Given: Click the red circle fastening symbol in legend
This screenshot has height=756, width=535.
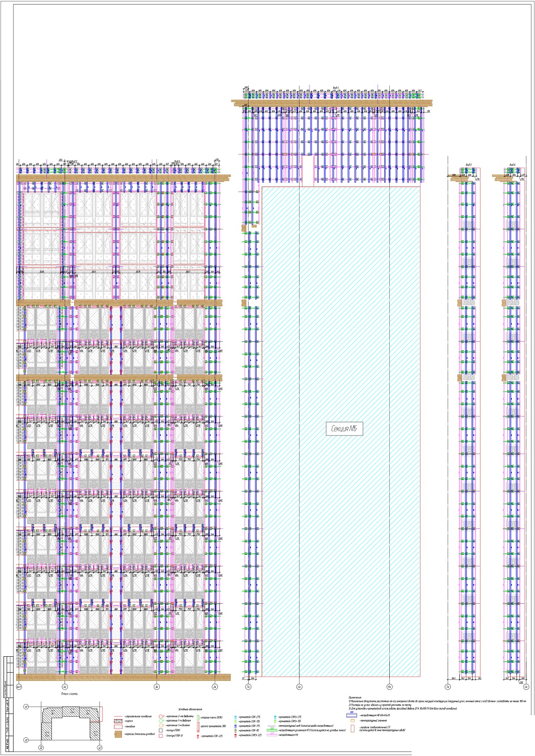Looking at the screenshot, I should pyautogui.click(x=160, y=717).
